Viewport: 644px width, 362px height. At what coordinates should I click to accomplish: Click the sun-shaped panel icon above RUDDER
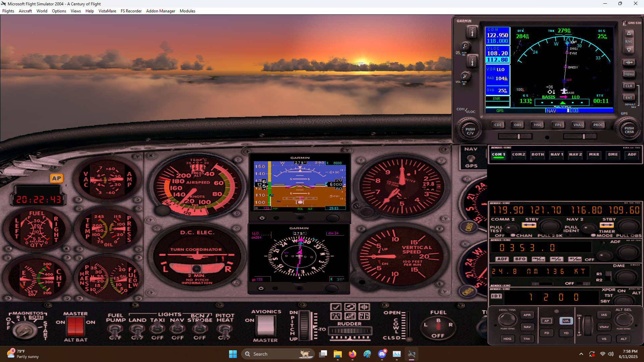tap(364, 307)
